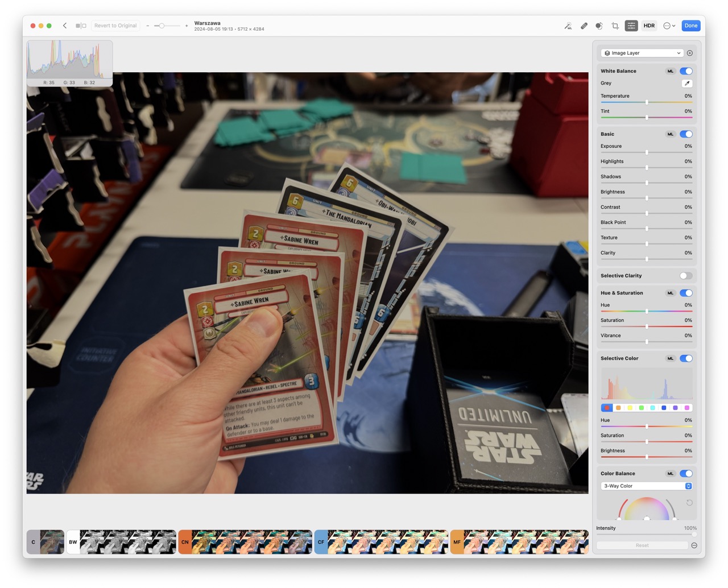Select the orange selective color swatch
This screenshot has width=728, height=588.
coord(618,408)
